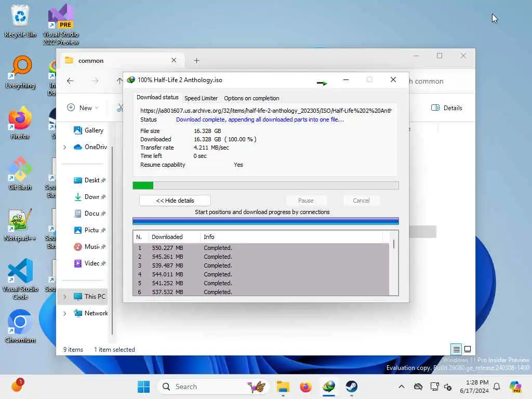
Task: Click the Gallery icon in Explorer sidebar
Action: [x=78, y=130]
